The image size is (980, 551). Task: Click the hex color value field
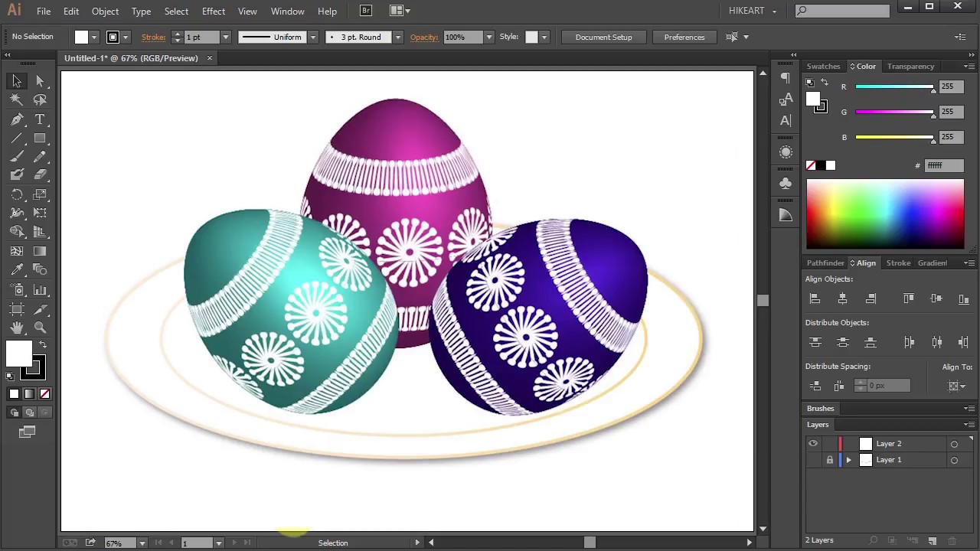tap(944, 165)
